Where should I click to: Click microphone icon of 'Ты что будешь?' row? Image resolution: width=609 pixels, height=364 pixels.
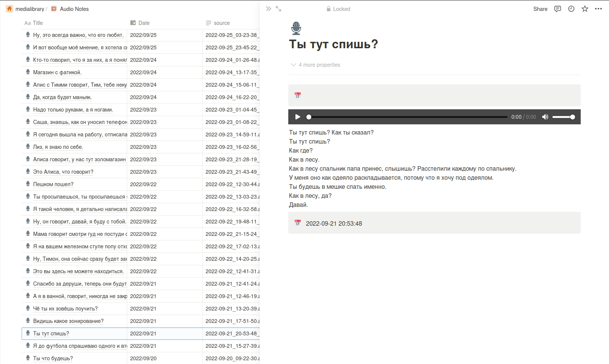[x=28, y=358]
